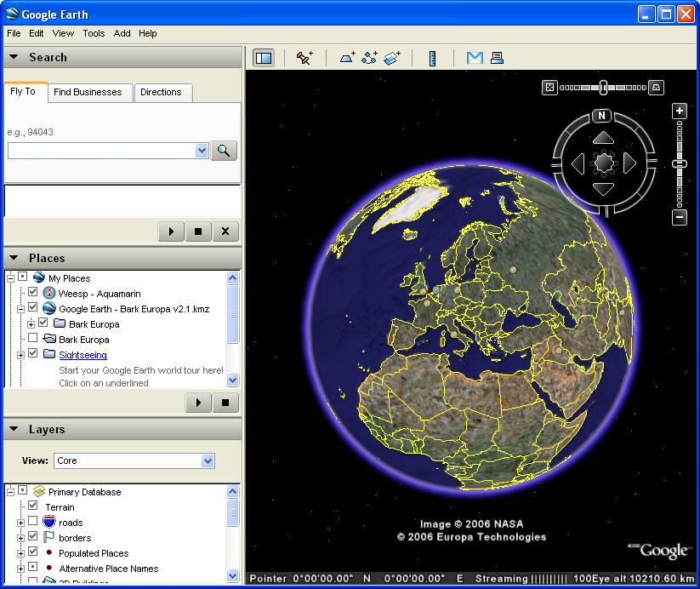Image resolution: width=700 pixels, height=589 pixels.
Task: Enable the unchecked Bark Europa overlay checkbox
Action: coord(32,338)
